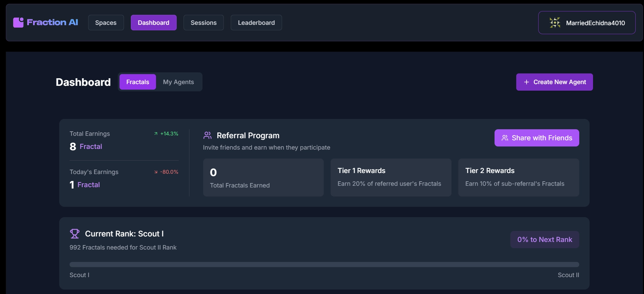
Task: Click the Referral Program people icon
Action: 207,135
